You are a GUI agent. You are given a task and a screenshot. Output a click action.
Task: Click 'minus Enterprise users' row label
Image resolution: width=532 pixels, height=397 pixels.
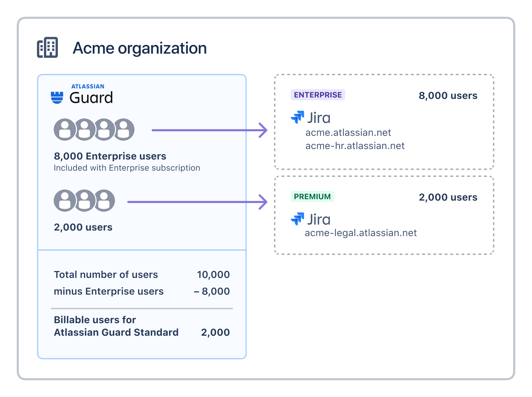pos(109,291)
